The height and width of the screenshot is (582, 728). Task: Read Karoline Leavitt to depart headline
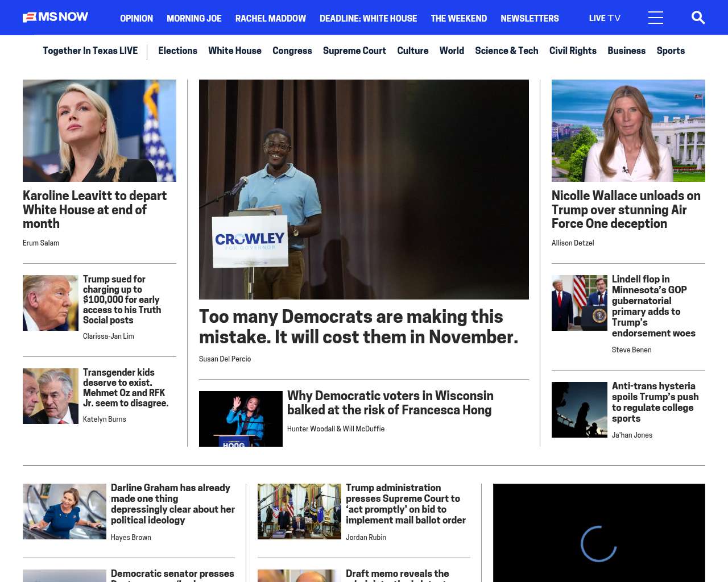95,210
